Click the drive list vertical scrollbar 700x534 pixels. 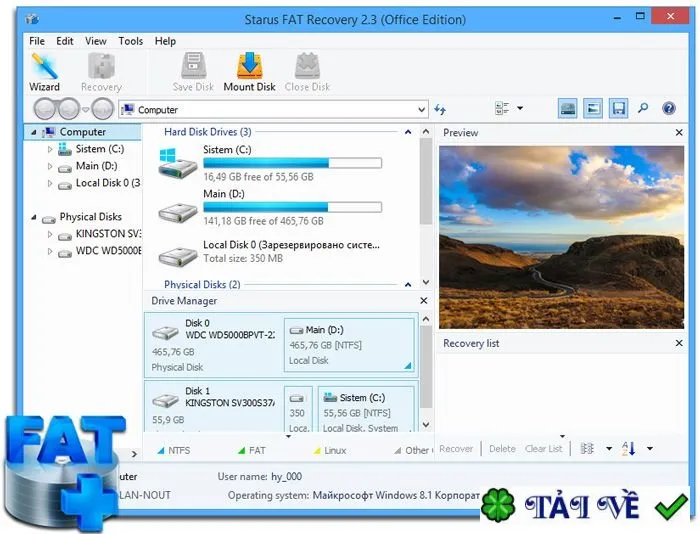click(426, 181)
